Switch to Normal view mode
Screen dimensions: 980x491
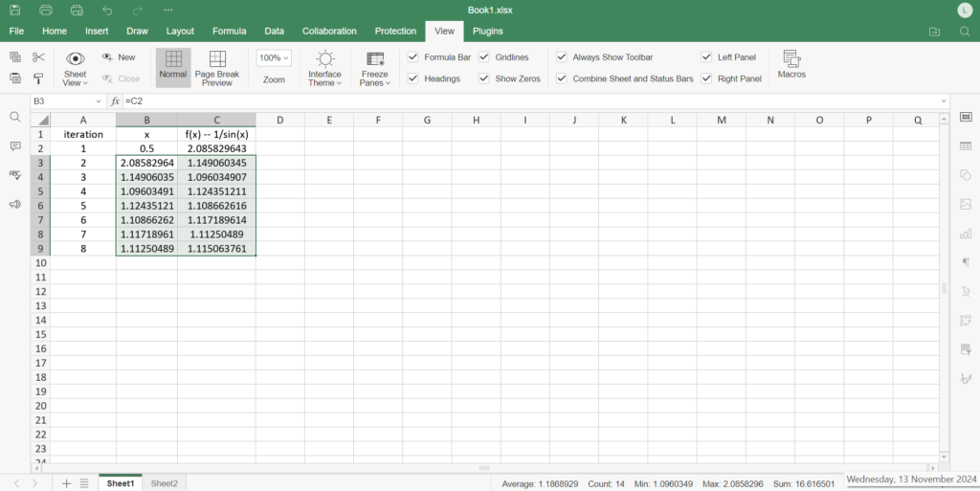[x=173, y=67]
